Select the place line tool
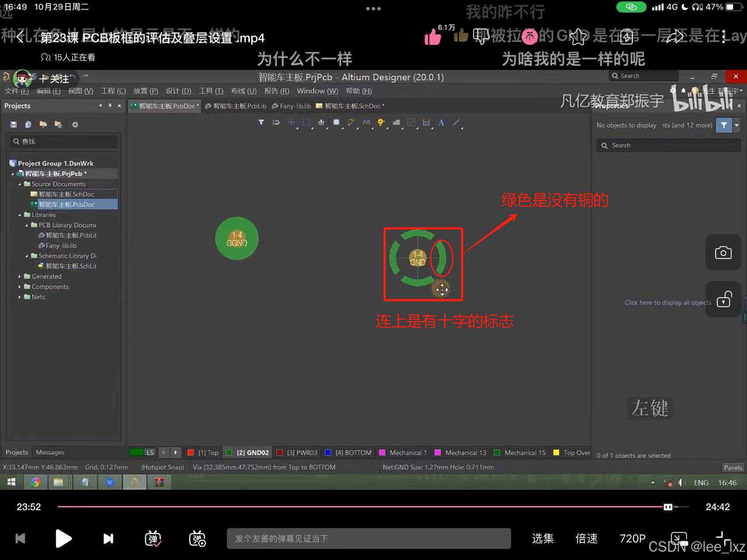The width and height of the screenshot is (747, 560). click(456, 122)
